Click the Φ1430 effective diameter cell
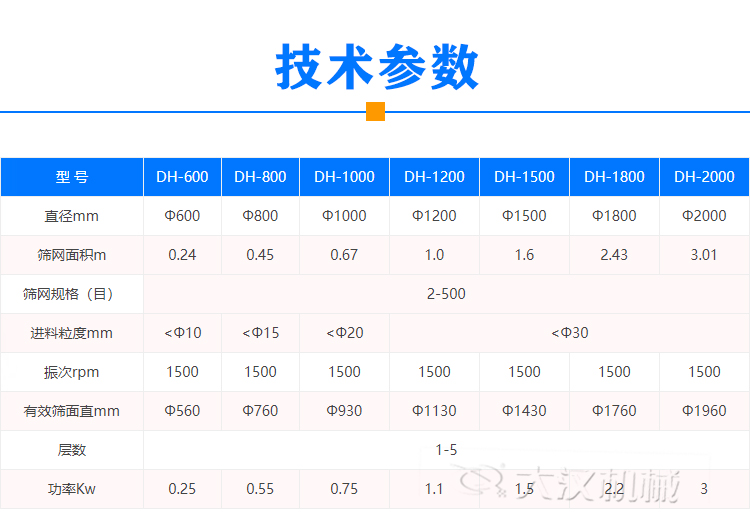Screen dimensions: 750x529 (524, 411)
